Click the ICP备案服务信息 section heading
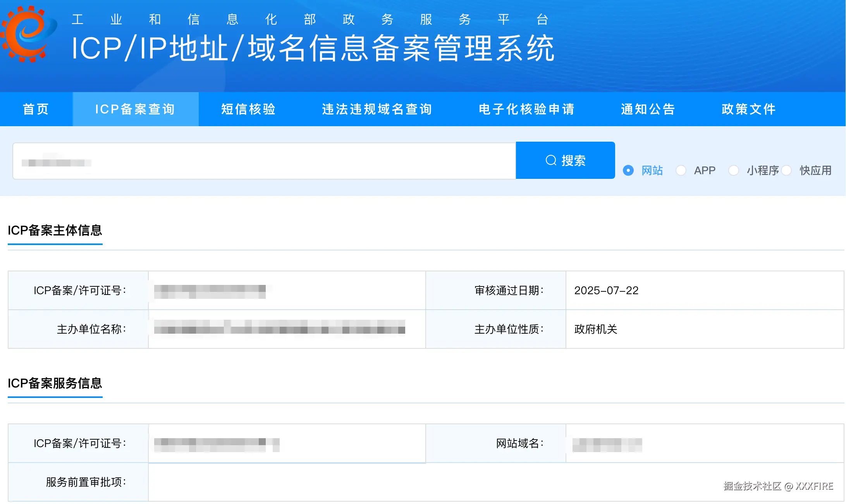The width and height of the screenshot is (846, 504). coord(55,383)
